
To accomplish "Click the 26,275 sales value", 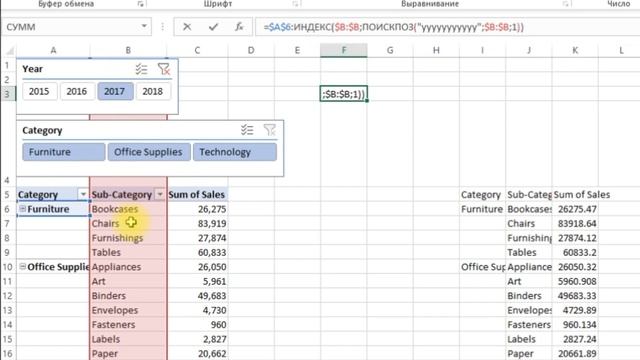I will tap(198, 209).
